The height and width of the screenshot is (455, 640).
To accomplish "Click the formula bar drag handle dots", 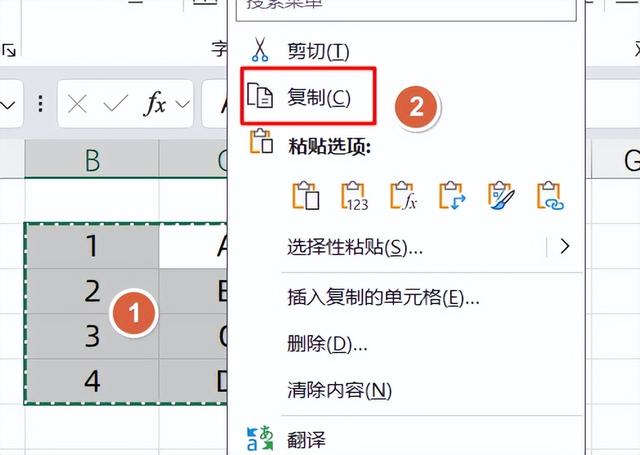I will tap(40, 104).
